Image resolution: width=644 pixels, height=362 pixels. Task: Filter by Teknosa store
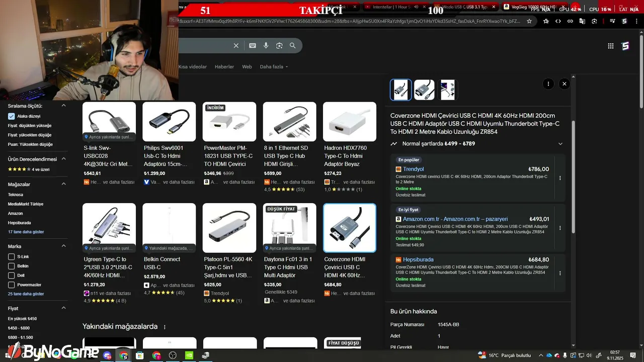pyautogui.click(x=16, y=195)
